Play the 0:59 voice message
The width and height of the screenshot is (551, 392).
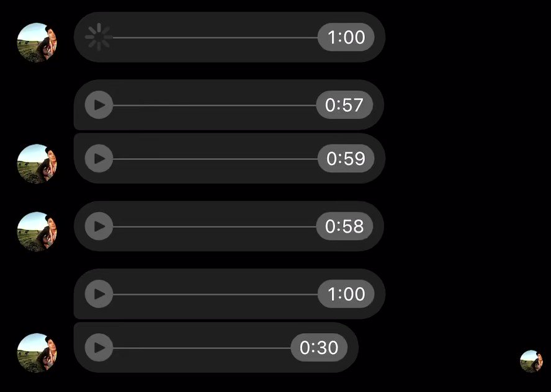(99, 158)
